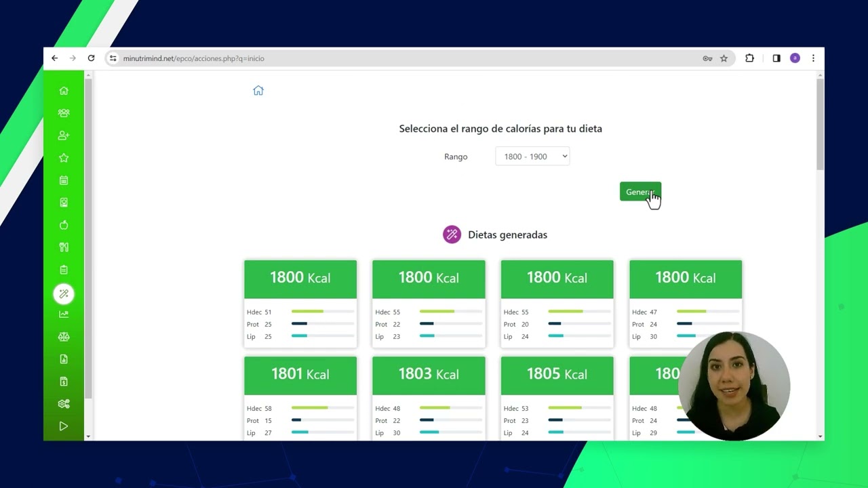Click 'Lip 30' value in 1803 Kcal card
The image size is (868, 488).
pyautogui.click(x=387, y=433)
